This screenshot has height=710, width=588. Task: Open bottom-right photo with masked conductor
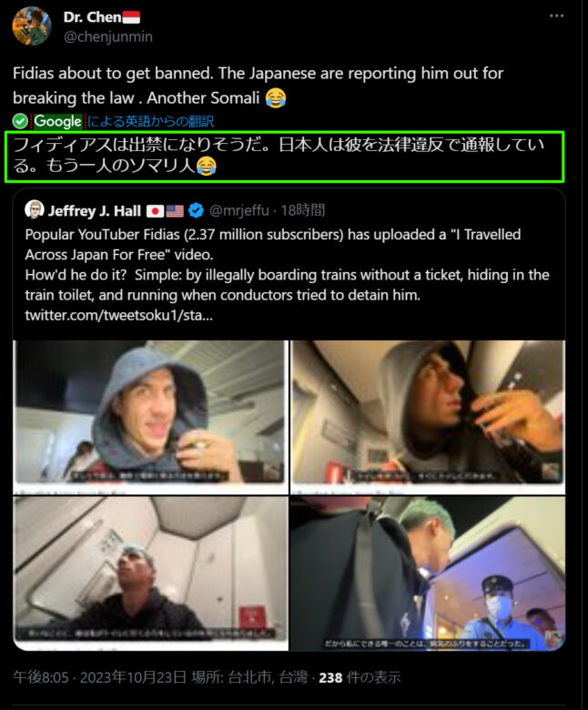tap(428, 573)
